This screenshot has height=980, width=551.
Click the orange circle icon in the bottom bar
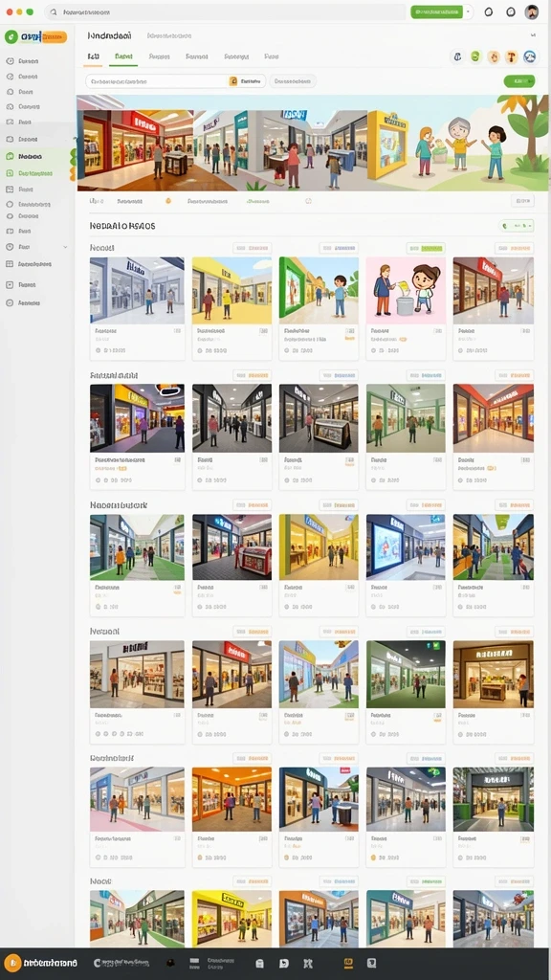tap(12, 963)
